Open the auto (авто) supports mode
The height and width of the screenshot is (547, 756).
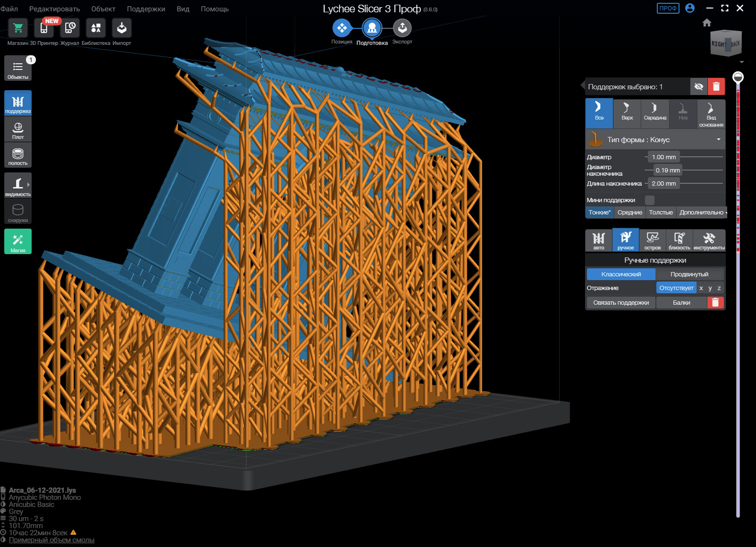tap(599, 240)
